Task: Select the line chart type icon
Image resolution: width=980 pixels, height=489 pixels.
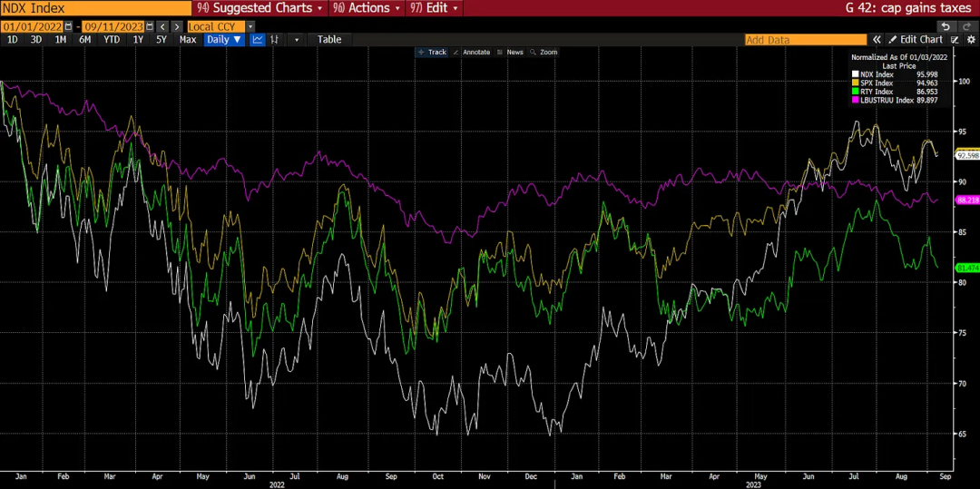Action: pos(258,40)
